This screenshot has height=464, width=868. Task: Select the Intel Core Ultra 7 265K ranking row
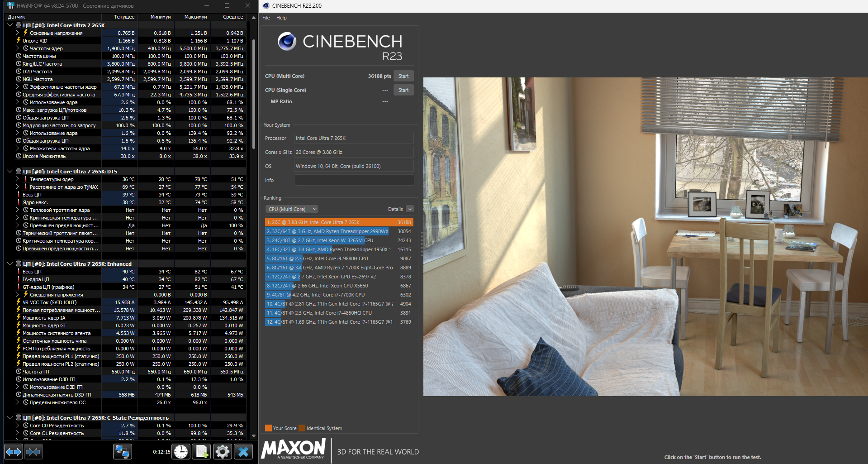(339, 222)
